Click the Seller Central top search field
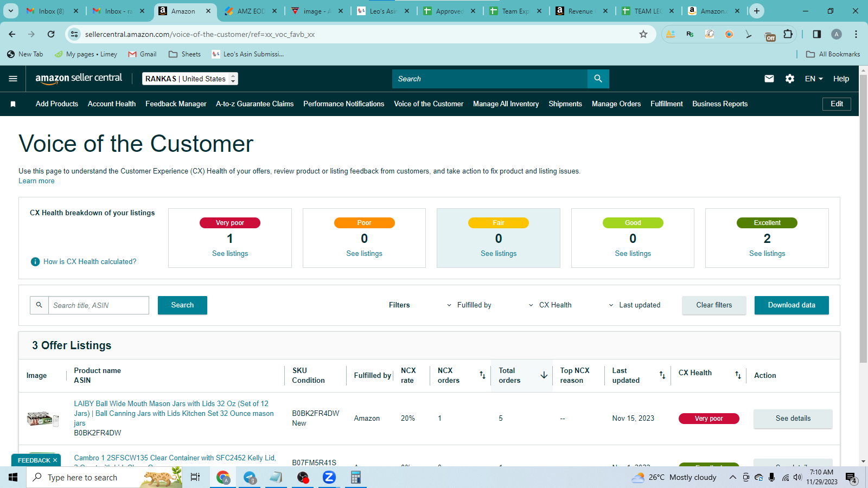868x488 pixels. pyautogui.click(x=490, y=79)
